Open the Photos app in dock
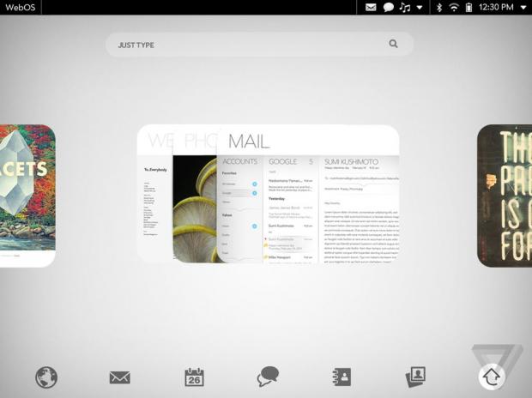The width and height of the screenshot is (532, 398). 416,377
